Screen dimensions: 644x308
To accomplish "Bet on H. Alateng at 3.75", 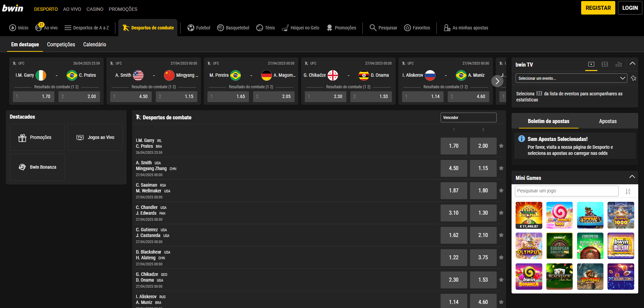I will point(483,258).
